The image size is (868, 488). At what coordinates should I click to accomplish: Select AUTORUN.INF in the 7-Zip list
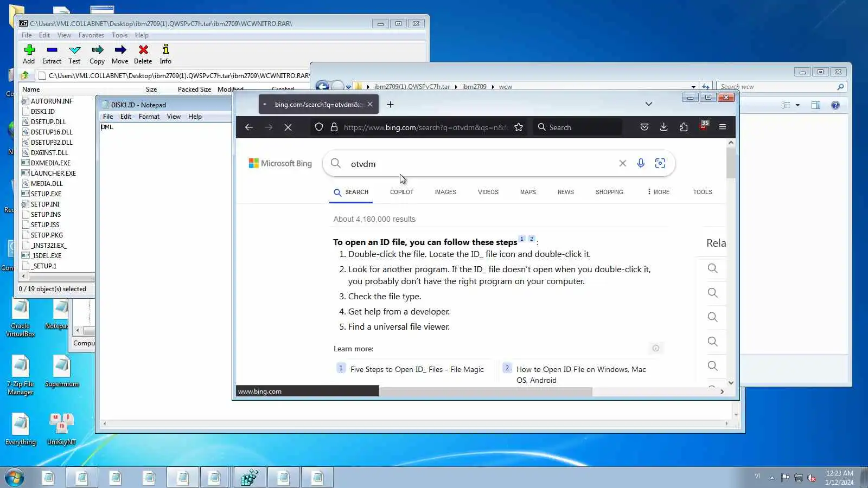point(52,101)
